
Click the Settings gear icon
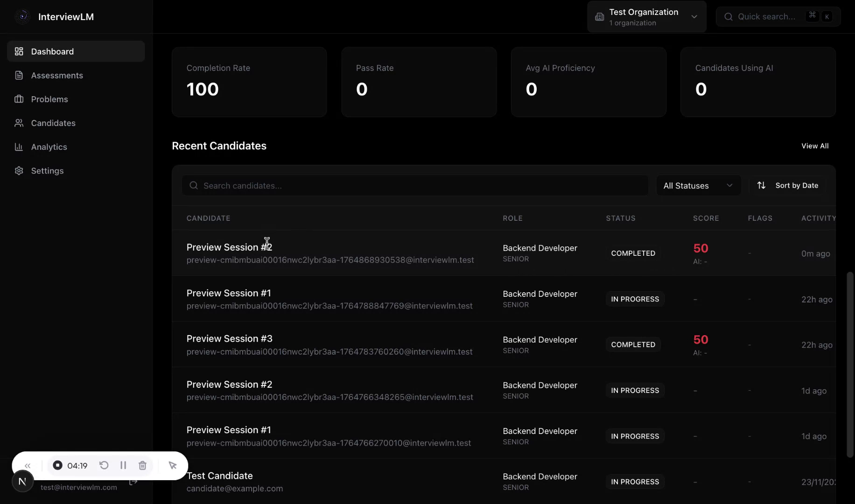pyautogui.click(x=19, y=171)
